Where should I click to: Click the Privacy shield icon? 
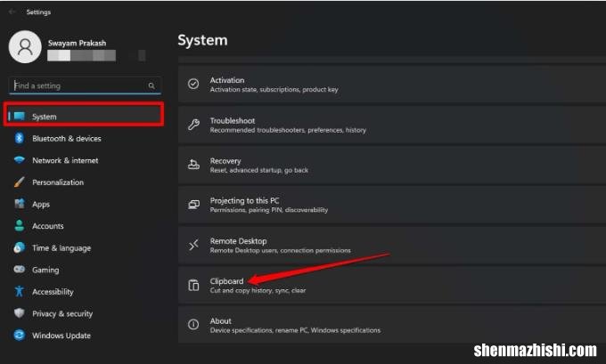19,312
